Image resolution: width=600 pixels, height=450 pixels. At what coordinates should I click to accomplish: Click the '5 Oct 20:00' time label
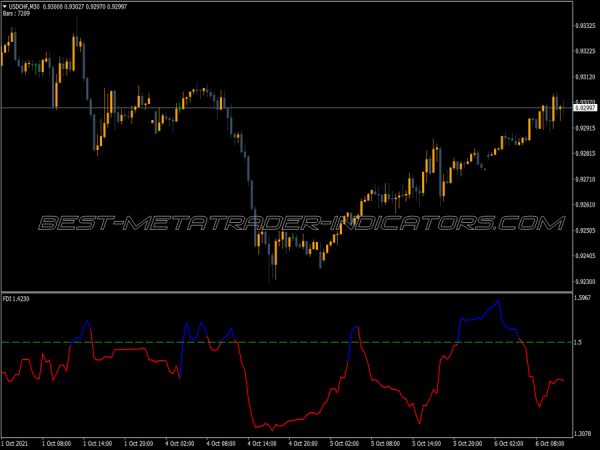click(468, 443)
